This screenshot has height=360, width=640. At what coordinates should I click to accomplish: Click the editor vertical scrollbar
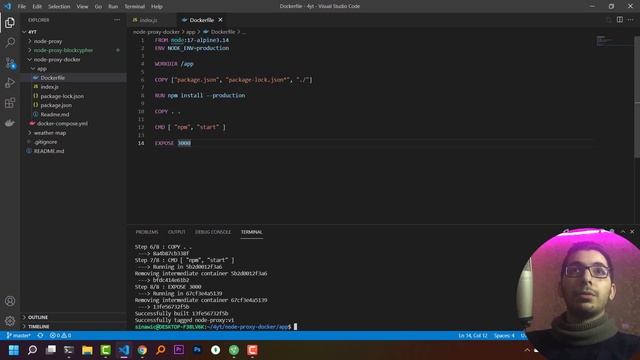(637, 96)
